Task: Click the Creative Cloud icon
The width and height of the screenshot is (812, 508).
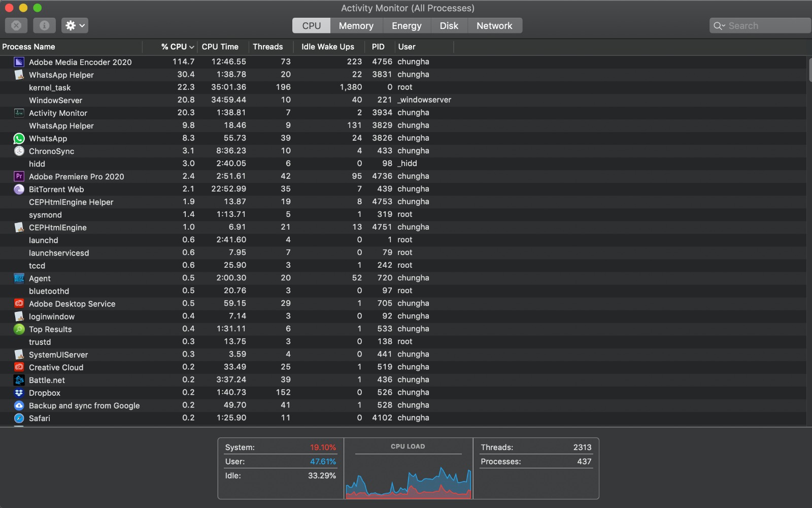Action: click(x=19, y=367)
